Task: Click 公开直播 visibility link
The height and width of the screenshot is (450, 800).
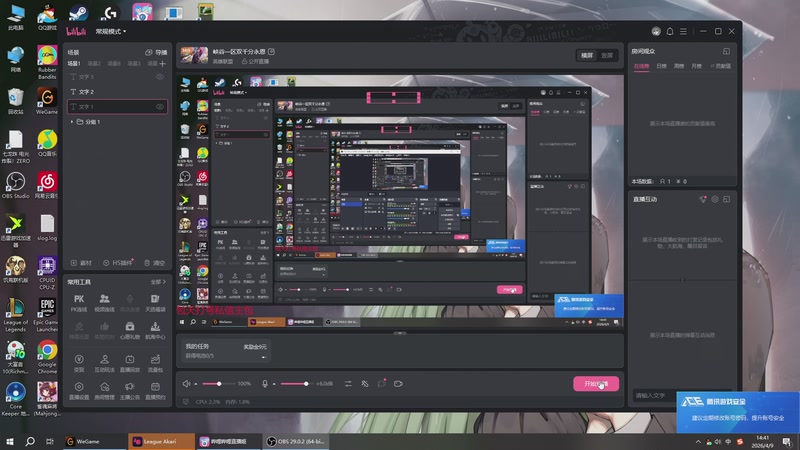Action: (255, 61)
